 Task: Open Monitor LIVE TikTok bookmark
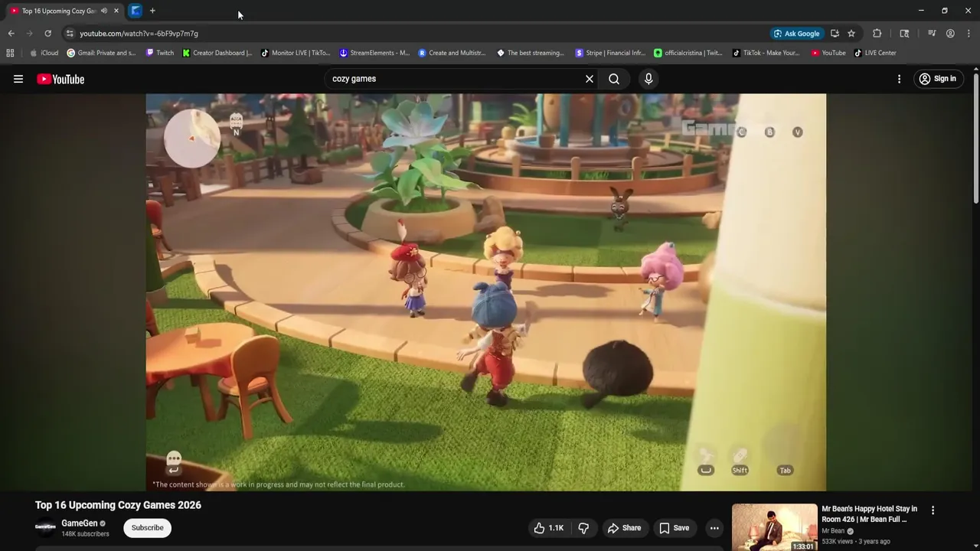point(296,53)
